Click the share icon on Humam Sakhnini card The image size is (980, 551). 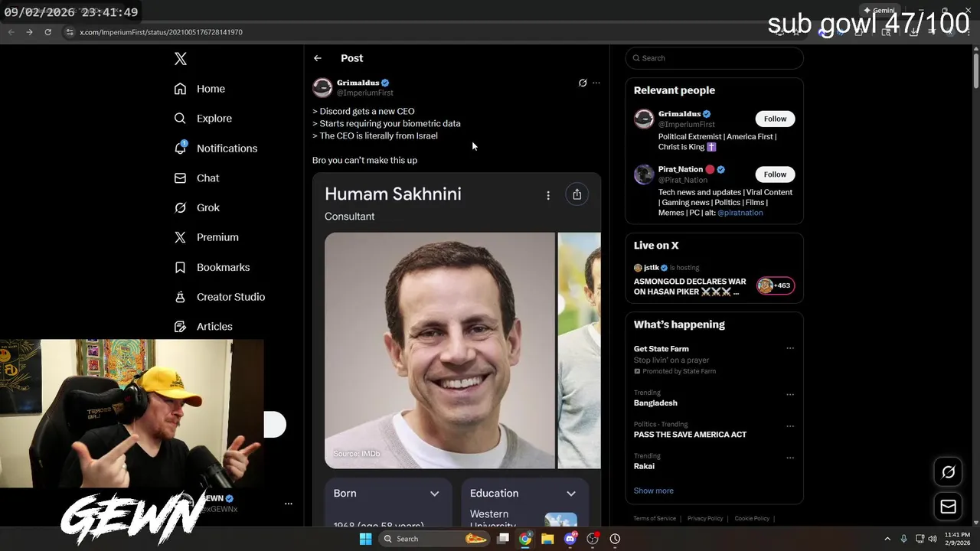coord(577,194)
